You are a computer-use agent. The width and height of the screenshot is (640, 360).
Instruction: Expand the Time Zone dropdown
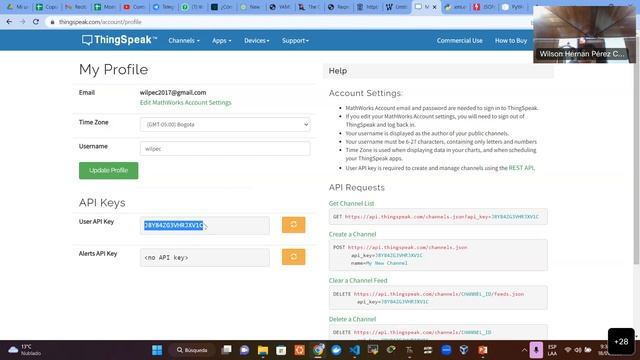point(225,124)
